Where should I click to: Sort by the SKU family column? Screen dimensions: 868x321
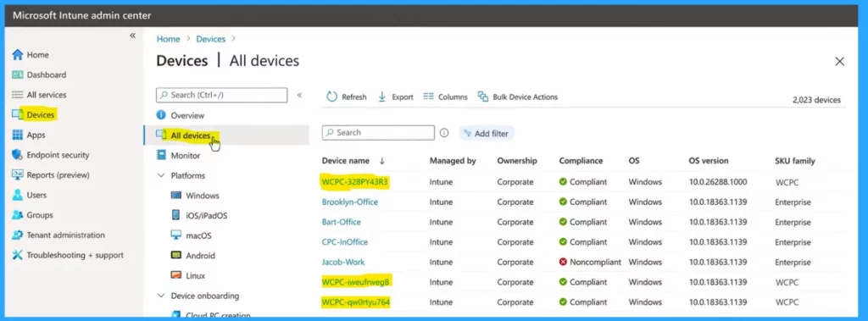coord(795,161)
